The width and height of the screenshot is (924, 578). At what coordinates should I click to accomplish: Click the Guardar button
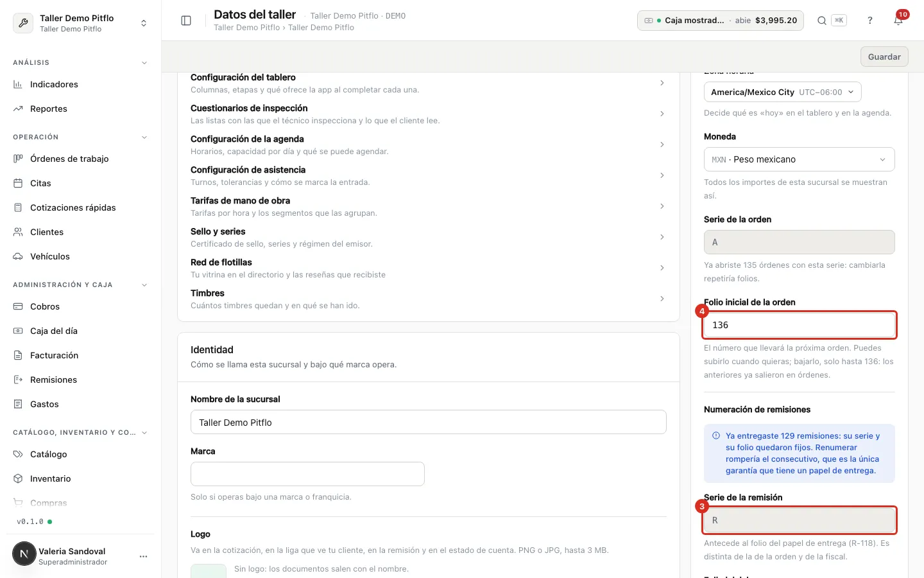884,57
